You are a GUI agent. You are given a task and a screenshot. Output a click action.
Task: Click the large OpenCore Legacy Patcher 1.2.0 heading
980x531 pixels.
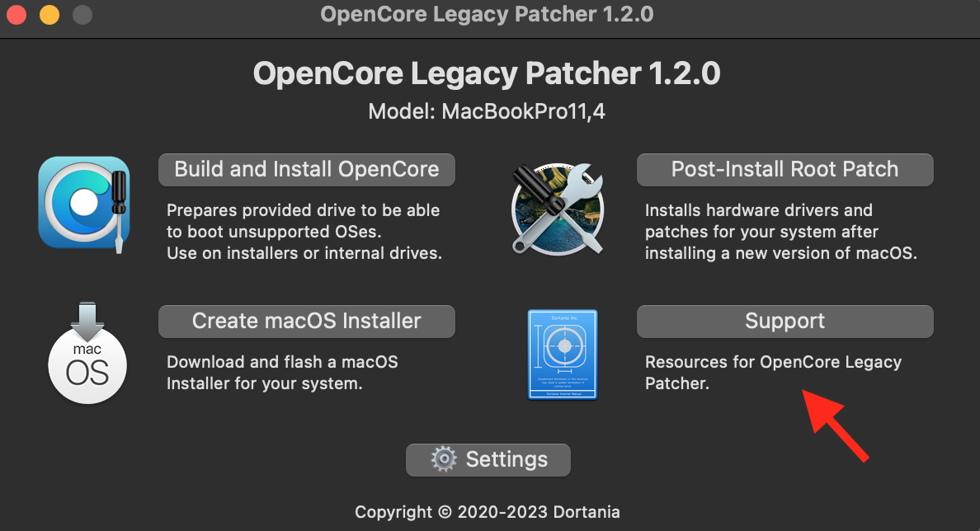pyautogui.click(x=487, y=73)
